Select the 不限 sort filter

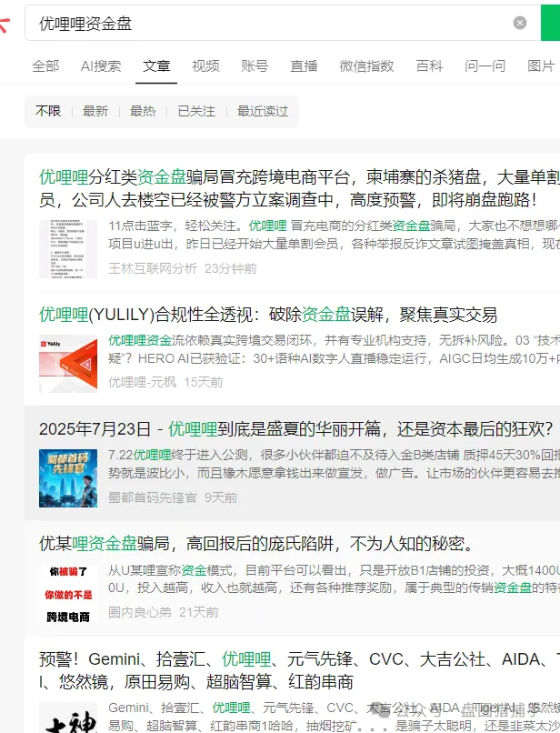[48, 111]
